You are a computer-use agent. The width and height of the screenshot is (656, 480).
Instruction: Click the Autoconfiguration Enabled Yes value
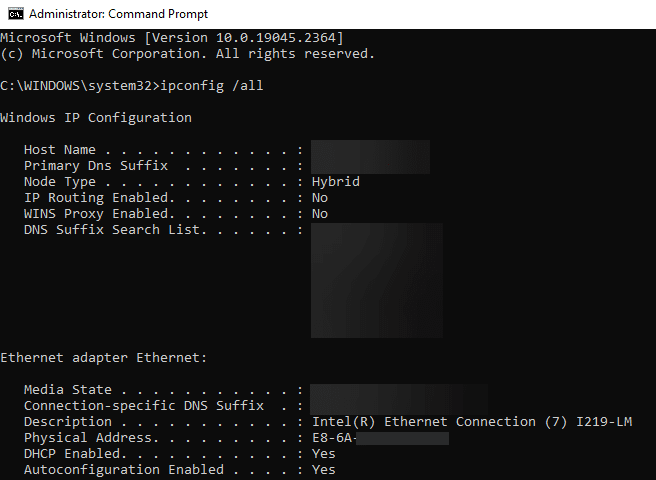click(x=323, y=470)
